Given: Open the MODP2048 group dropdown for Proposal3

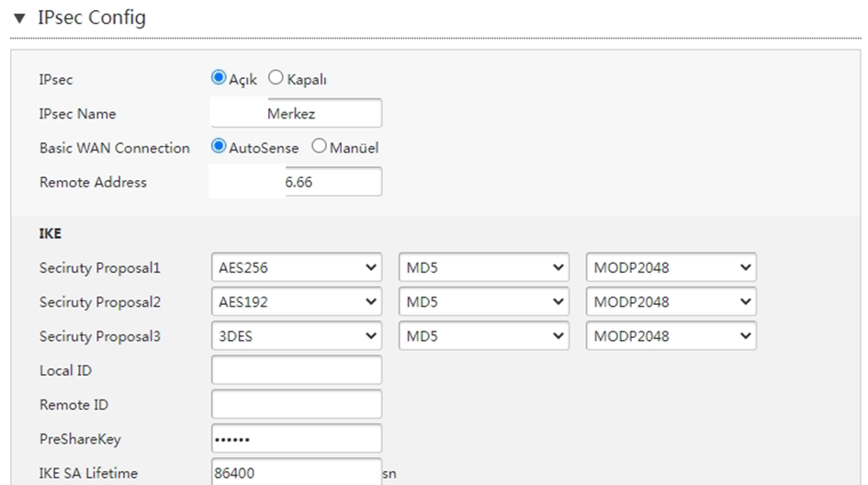Looking at the screenshot, I should [x=671, y=336].
